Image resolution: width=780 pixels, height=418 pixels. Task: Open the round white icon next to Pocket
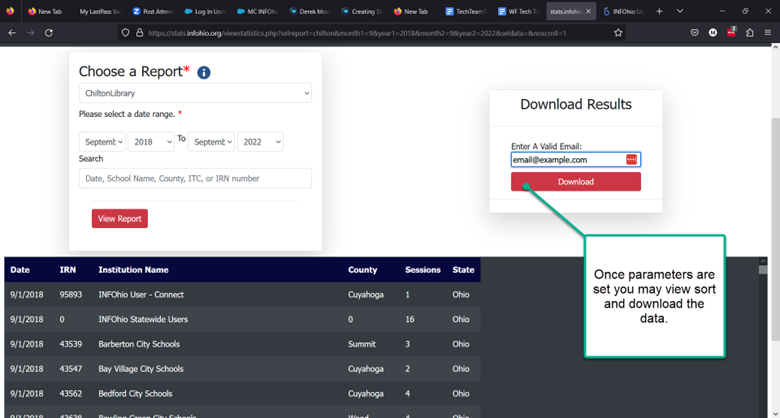coord(713,33)
